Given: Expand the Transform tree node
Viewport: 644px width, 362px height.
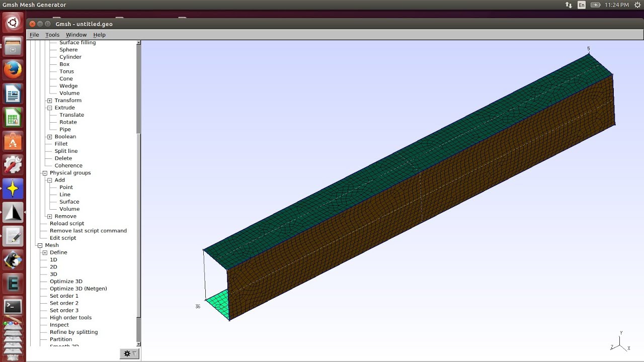Looking at the screenshot, I should (49, 101).
